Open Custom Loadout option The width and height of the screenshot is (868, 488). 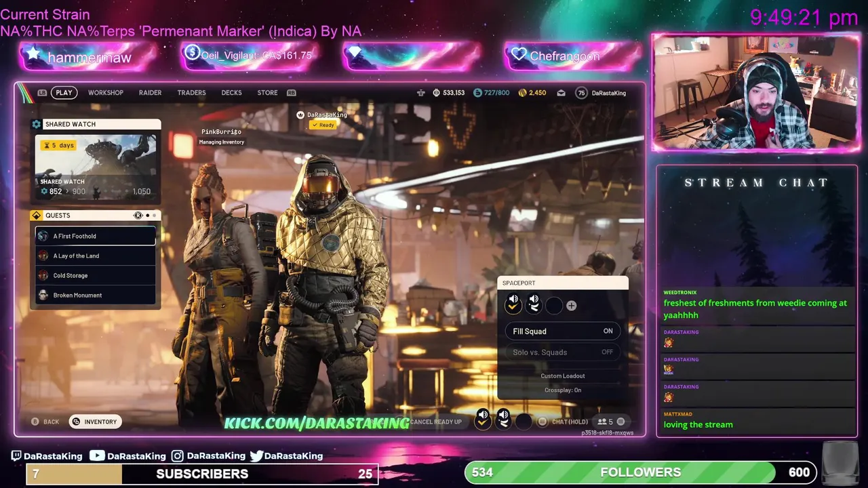click(x=563, y=375)
